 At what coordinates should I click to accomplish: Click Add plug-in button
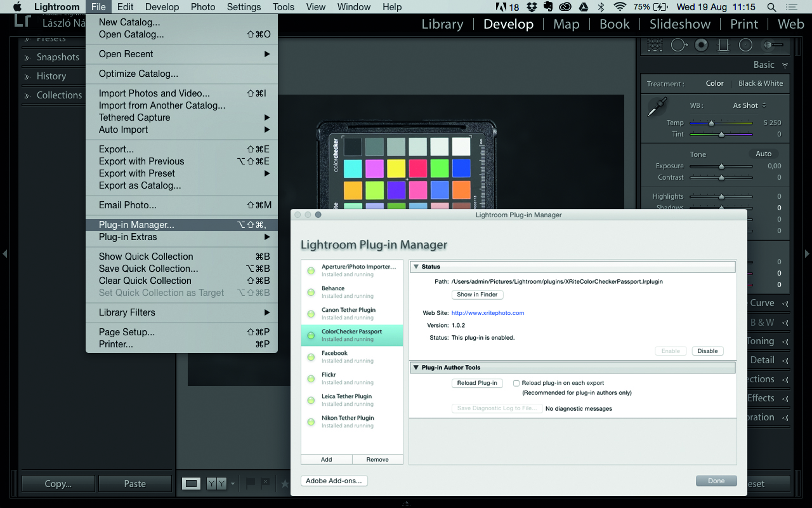326,459
